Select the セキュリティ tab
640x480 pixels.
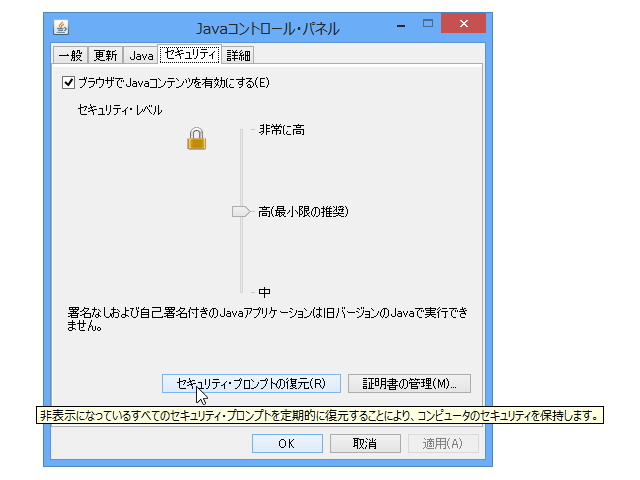click(x=190, y=54)
